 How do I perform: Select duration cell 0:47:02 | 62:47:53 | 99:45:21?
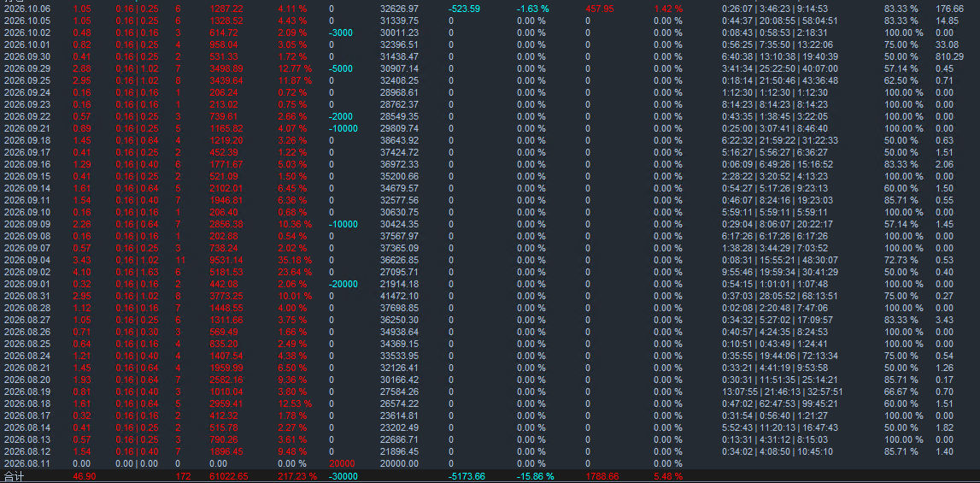click(779, 403)
